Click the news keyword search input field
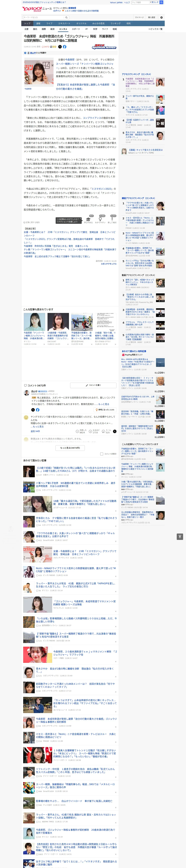Viewport: 186px width, 868px height. click(x=44, y=18)
